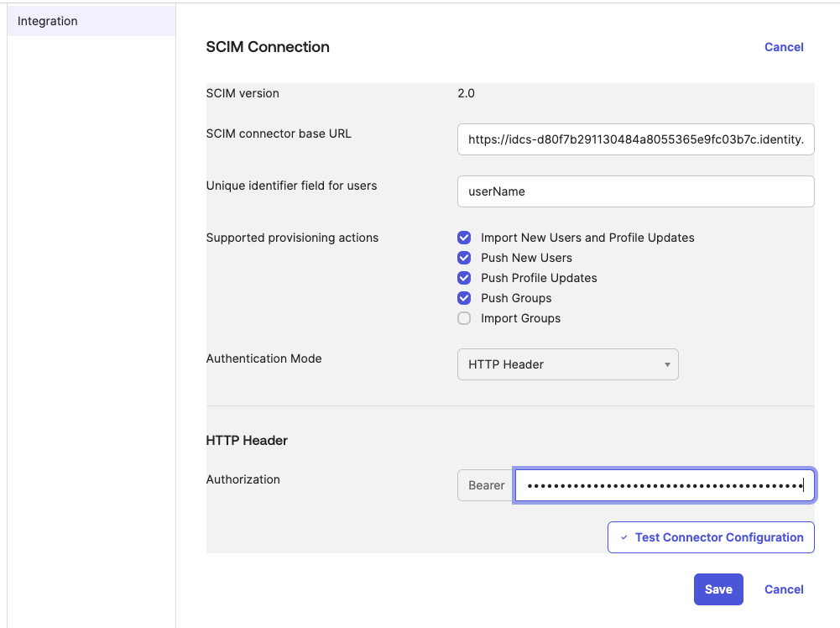Uncheck the Push Groups checkbox
The image size is (840, 628).
click(x=464, y=298)
